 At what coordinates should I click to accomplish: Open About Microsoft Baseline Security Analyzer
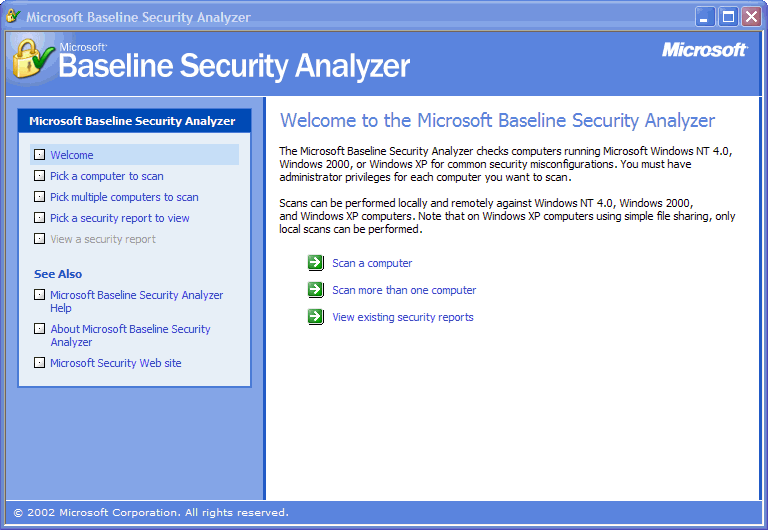[130, 336]
